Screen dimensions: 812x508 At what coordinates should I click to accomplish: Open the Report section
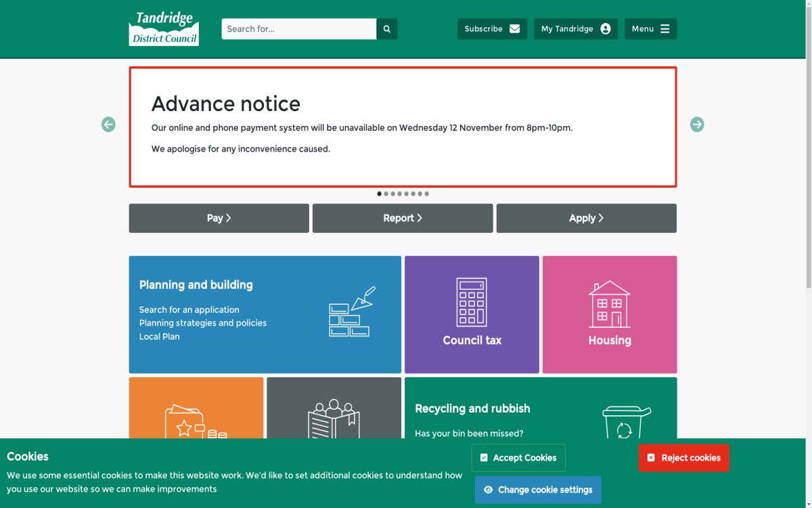403,218
